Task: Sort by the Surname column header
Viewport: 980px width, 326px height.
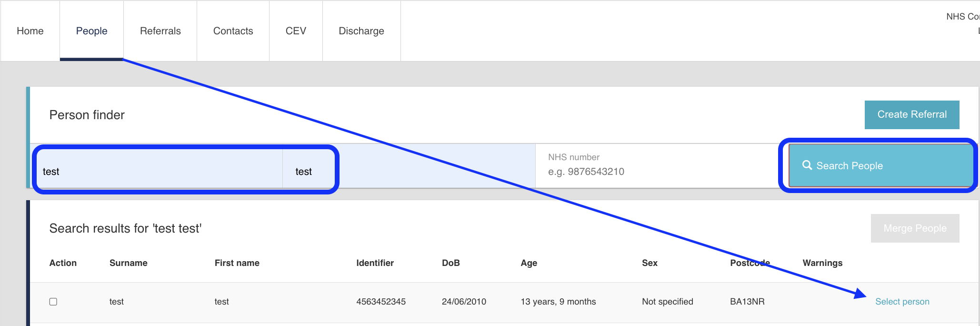Action: pyautogui.click(x=128, y=263)
